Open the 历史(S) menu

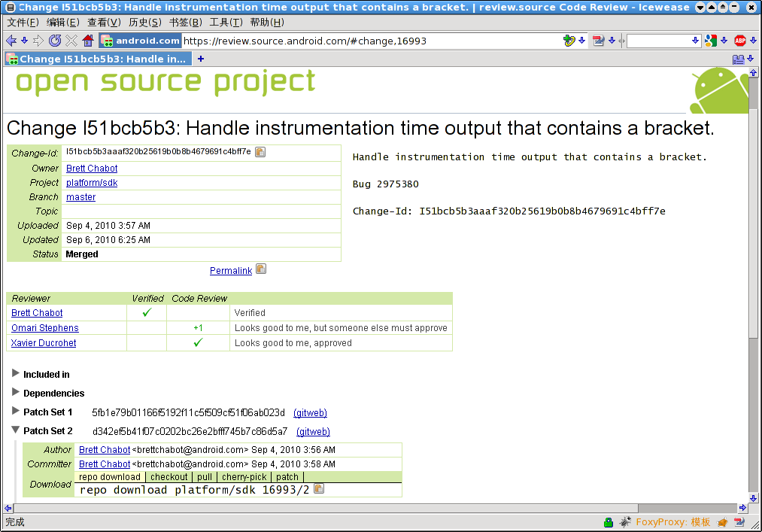coord(145,23)
